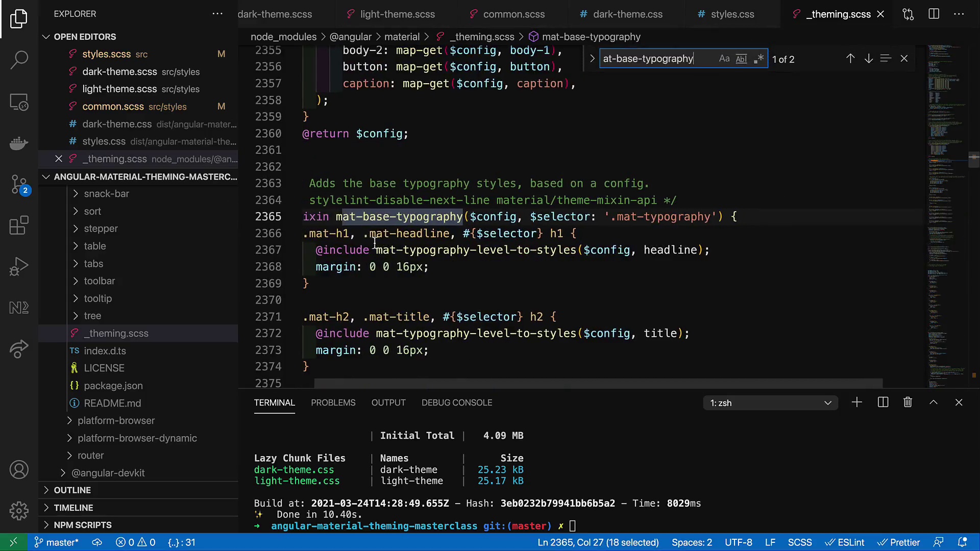
Task: Open the Manage gear menu
Action: click(19, 511)
